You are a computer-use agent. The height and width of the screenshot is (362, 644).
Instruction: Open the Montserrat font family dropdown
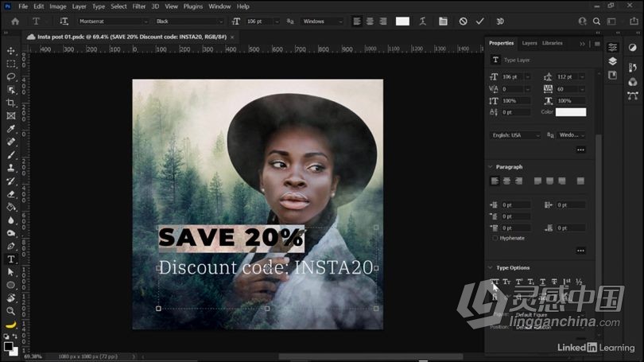pos(111,21)
